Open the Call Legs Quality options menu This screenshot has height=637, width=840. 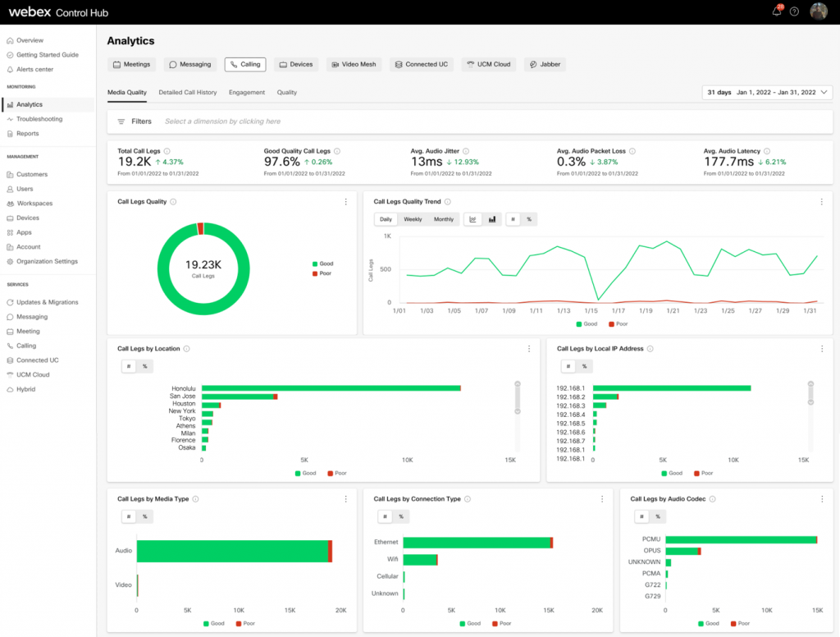click(345, 201)
